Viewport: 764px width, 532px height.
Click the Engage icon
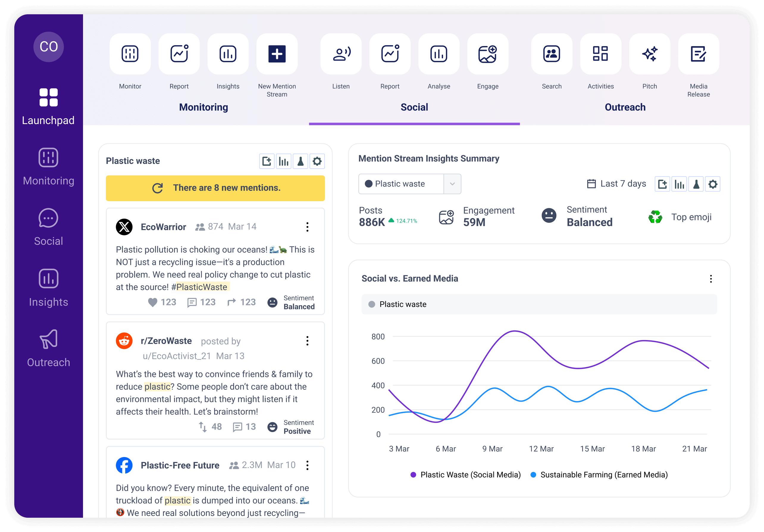(x=488, y=54)
